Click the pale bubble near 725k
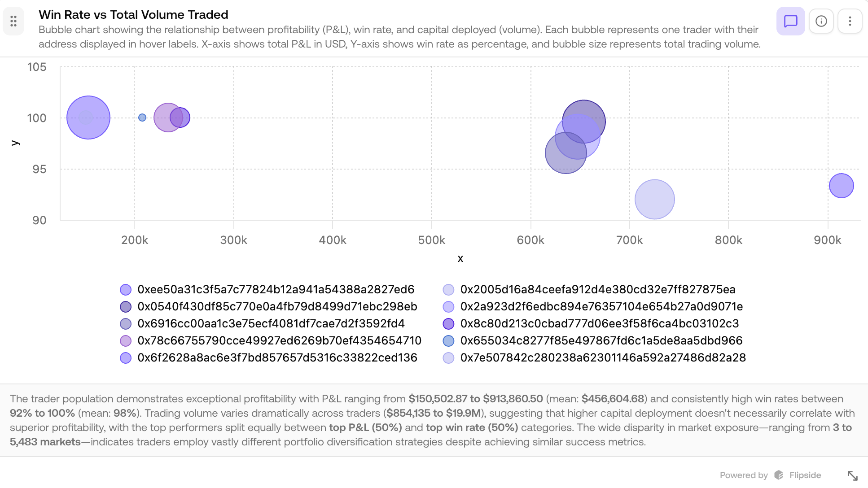This screenshot has height=488, width=868. point(655,200)
